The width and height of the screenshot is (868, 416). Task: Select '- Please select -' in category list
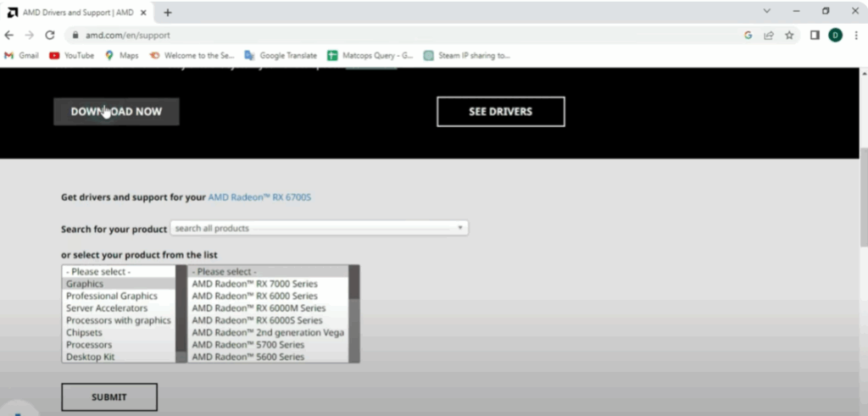[x=119, y=272]
